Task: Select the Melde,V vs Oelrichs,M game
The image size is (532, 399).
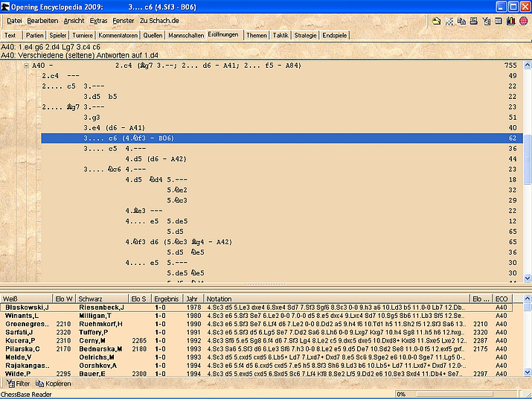Action: 256,357
